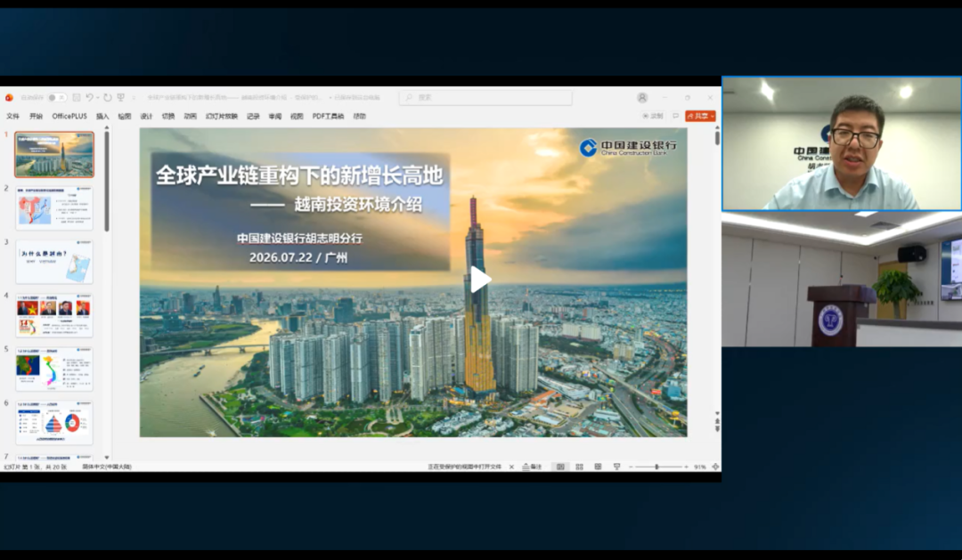Switch to the 插入 tab
This screenshot has height=560, width=962.
click(102, 116)
